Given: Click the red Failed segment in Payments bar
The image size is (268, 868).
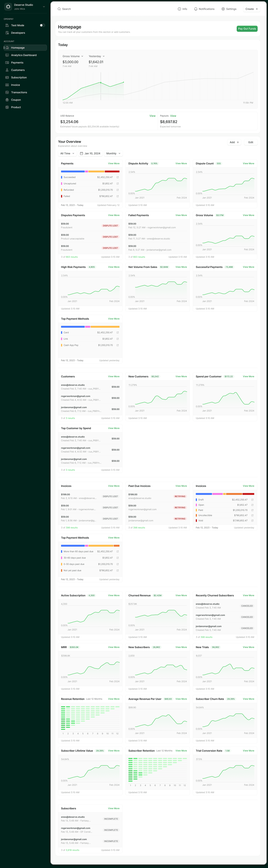Looking at the screenshot, I should click(112, 171).
